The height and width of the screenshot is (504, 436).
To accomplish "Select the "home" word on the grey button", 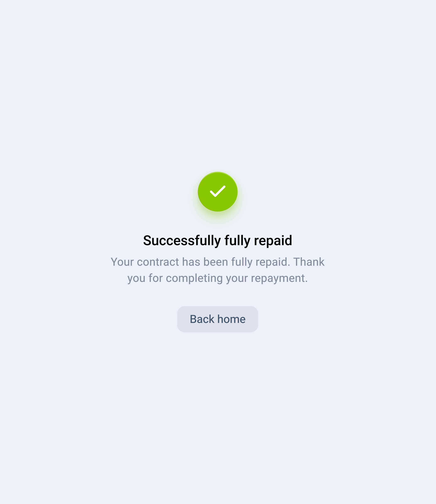I will coord(231,319).
